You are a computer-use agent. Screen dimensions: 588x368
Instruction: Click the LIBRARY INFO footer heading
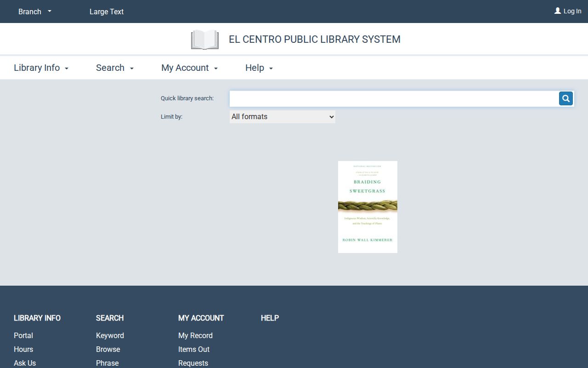(x=37, y=318)
